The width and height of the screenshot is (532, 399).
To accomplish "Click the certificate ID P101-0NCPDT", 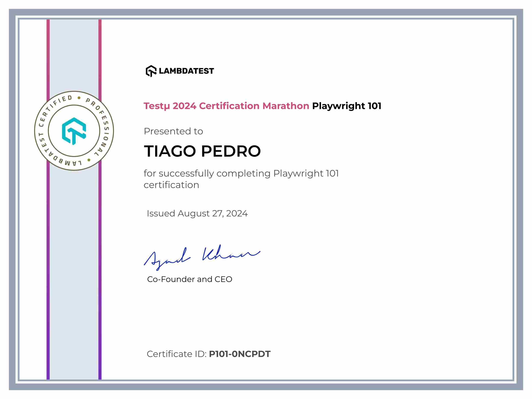I will point(240,354).
